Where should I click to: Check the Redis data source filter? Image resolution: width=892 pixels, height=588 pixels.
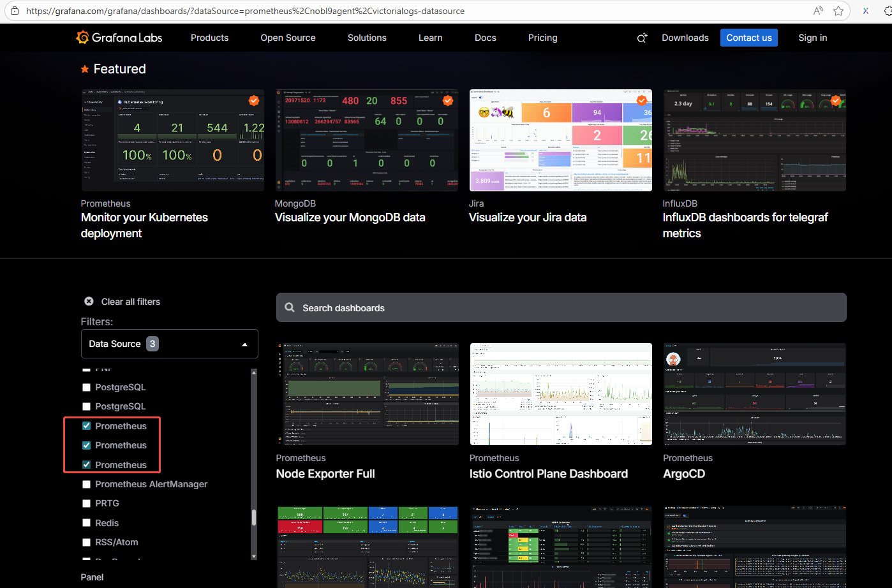pos(86,523)
